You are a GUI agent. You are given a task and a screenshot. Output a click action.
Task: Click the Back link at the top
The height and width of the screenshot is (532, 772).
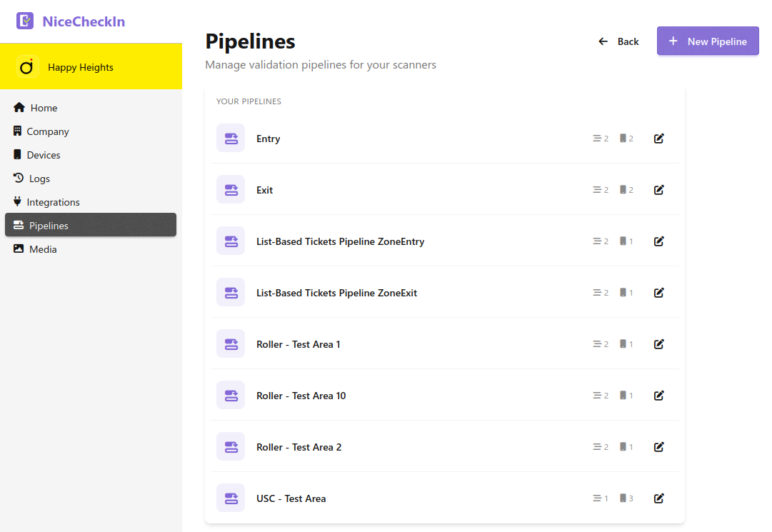(x=626, y=41)
